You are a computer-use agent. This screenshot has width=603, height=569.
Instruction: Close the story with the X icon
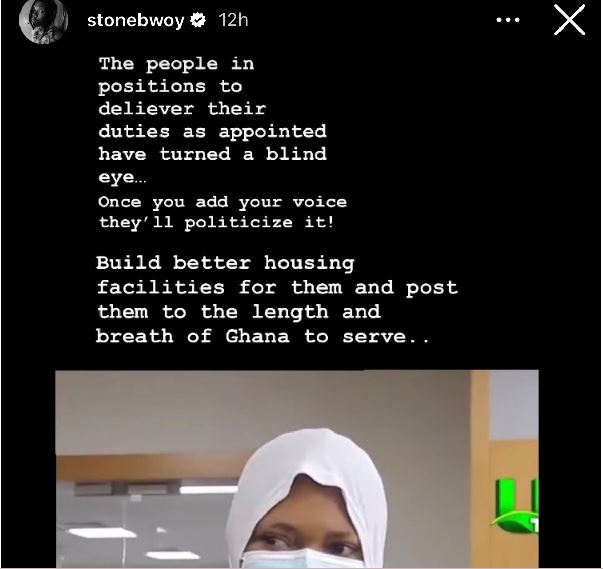pyautogui.click(x=569, y=20)
